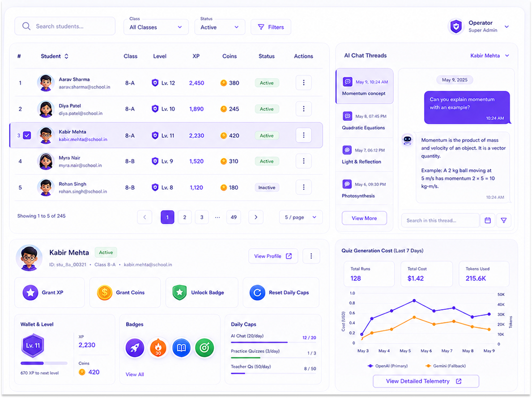Click the Teacher Qs progress bar
This screenshot has height=398, width=532.
point(273,373)
